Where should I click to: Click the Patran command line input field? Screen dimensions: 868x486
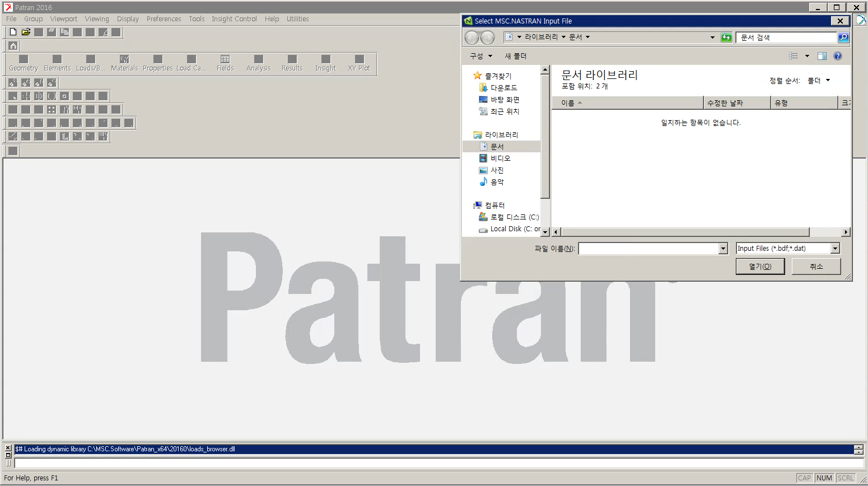pos(439,463)
